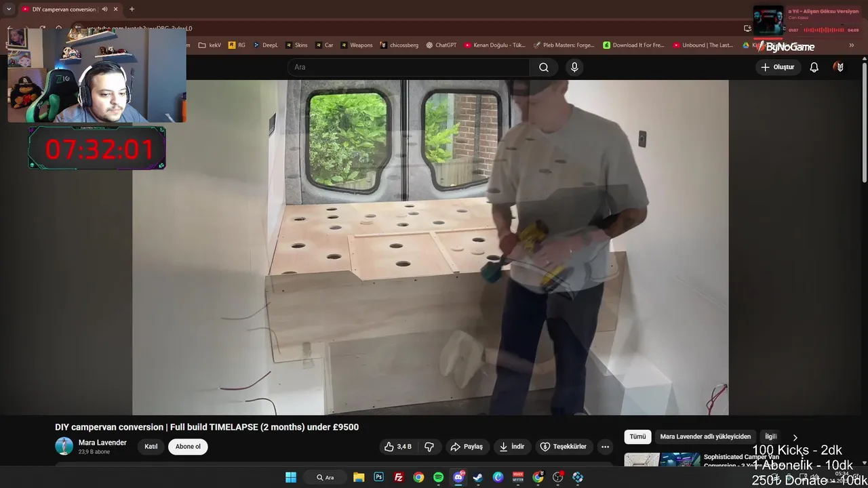Open the Kenan Doğulu YouTube bookmark
The image size is (868, 488).
pos(495,45)
